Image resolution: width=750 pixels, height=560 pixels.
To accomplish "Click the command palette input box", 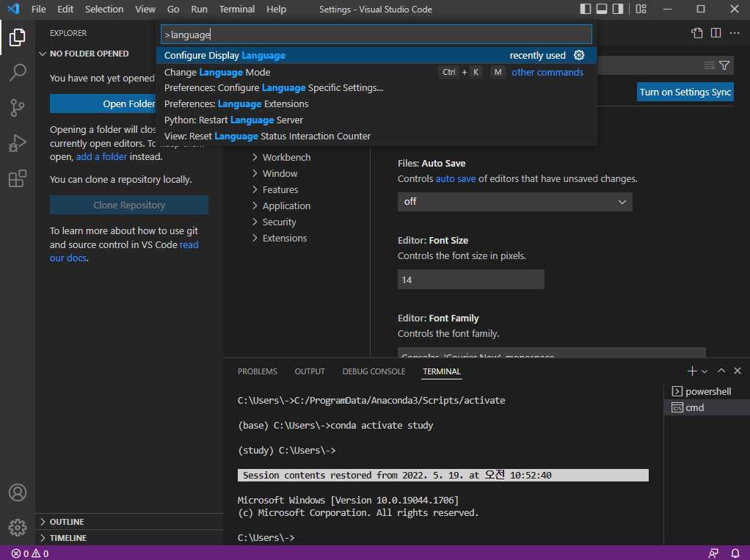I will point(376,34).
